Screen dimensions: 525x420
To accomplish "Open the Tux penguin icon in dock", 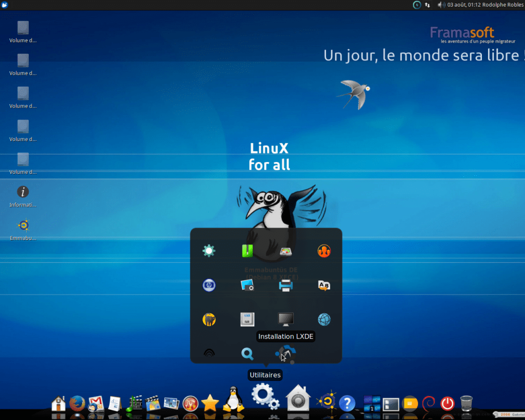I will pos(233,399).
